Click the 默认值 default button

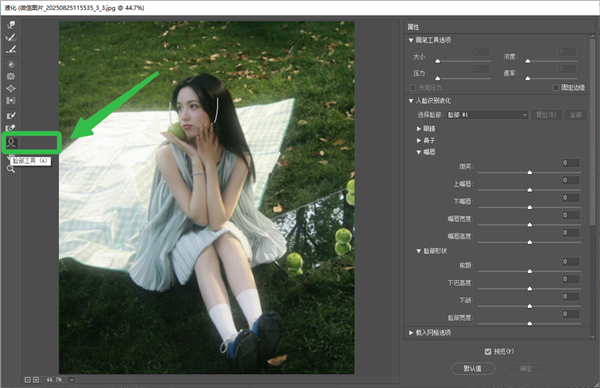[x=473, y=368]
